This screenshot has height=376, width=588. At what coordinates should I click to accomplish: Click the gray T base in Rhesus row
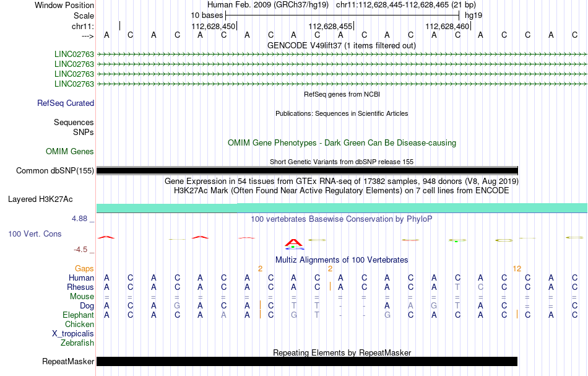pos(457,287)
